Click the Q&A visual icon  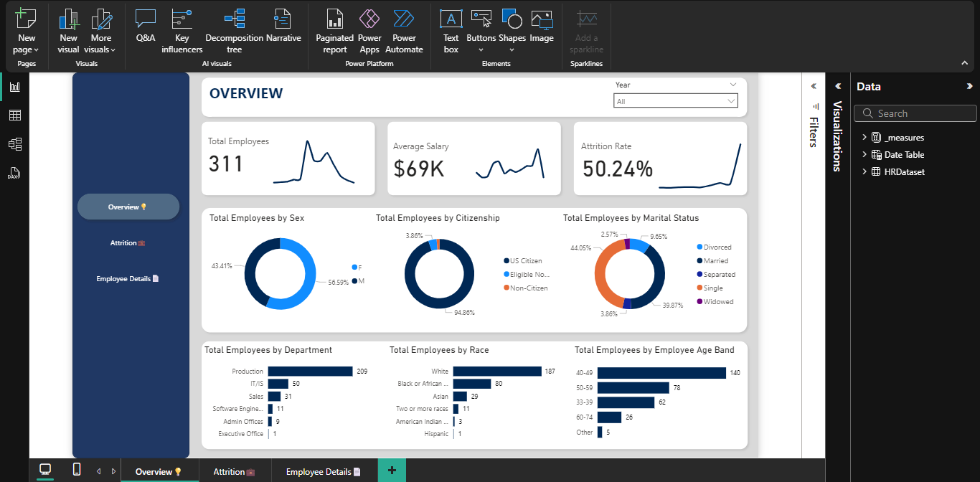coord(146,27)
